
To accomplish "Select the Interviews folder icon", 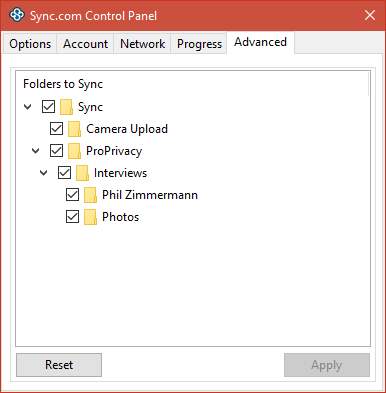I will (x=82, y=173).
